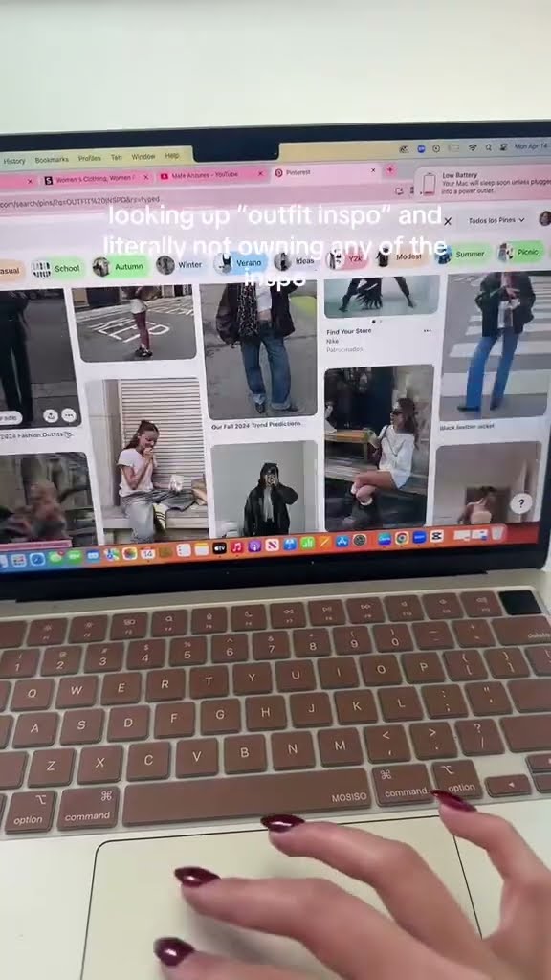Viewport: 551px width, 980px height.
Task: Select the Winter filter chip
Action: coord(179,265)
